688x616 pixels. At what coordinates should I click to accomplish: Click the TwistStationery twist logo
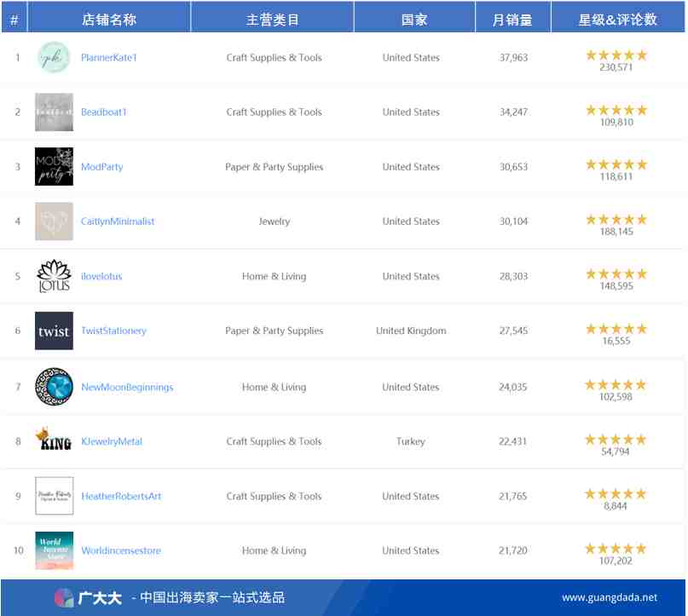pyautogui.click(x=54, y=331)
